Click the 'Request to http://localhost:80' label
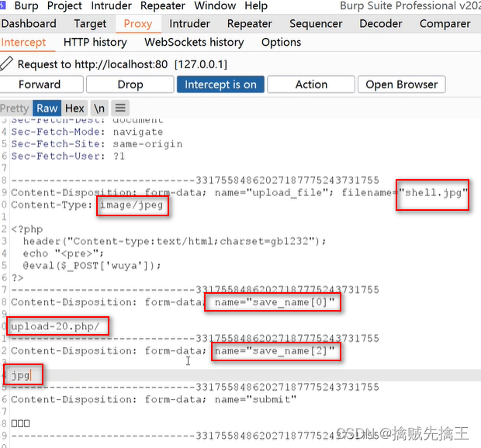The height and width of the screenshot is (448, 481). (92, 64)
